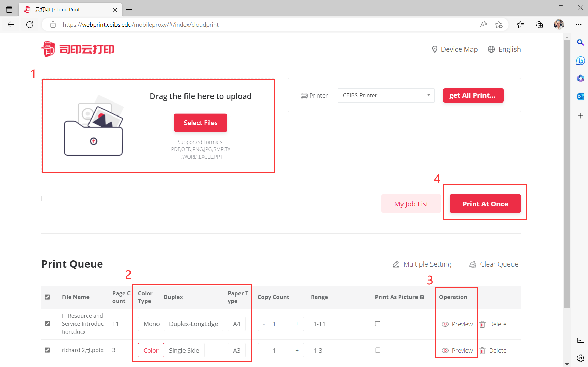Open Outlook from the Edge sidebar

[580, 96]
